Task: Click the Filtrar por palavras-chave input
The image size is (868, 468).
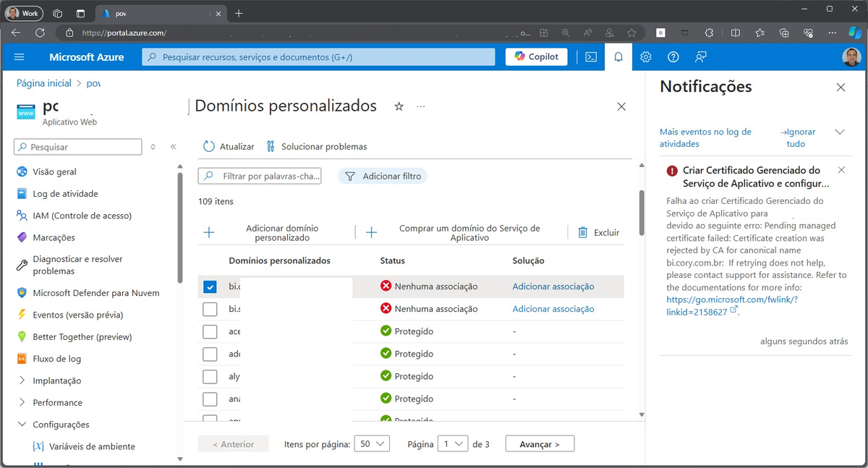Action: click(259, 176)
